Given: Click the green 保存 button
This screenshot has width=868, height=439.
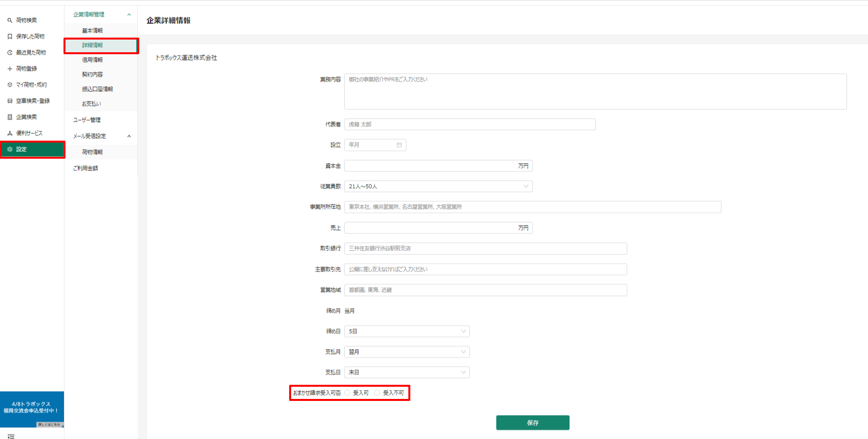Looking at the screenshot, I should click(x=533, y=423).
